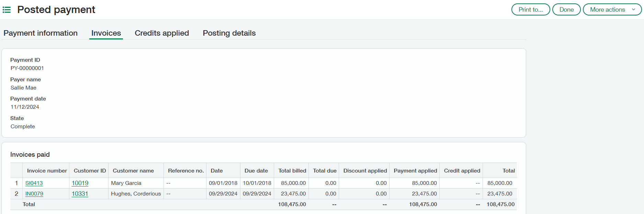644x214 pixels.
Task: Click the Due date column header
Action: tap(256, 171)
